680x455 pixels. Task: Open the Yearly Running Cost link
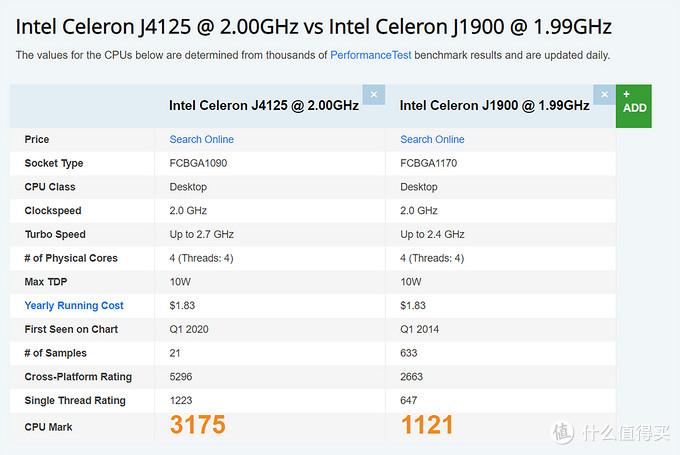74,305
